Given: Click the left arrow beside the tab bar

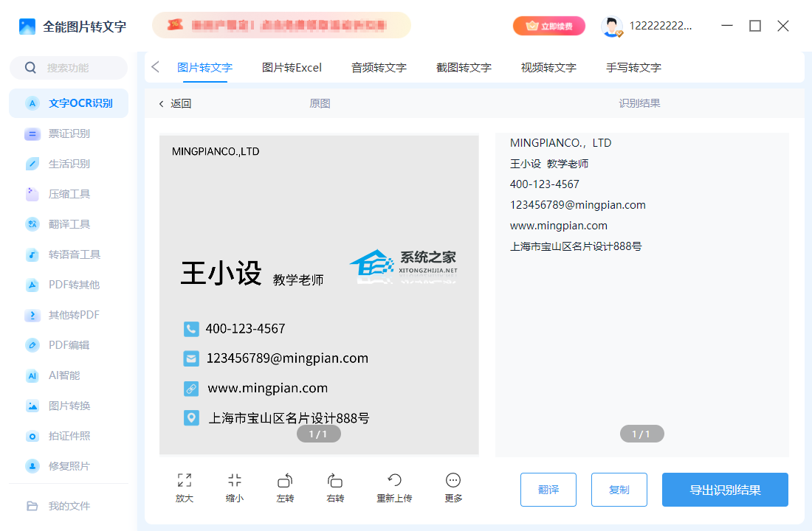Looking at the screenshot, I should (x=155, y=67).
